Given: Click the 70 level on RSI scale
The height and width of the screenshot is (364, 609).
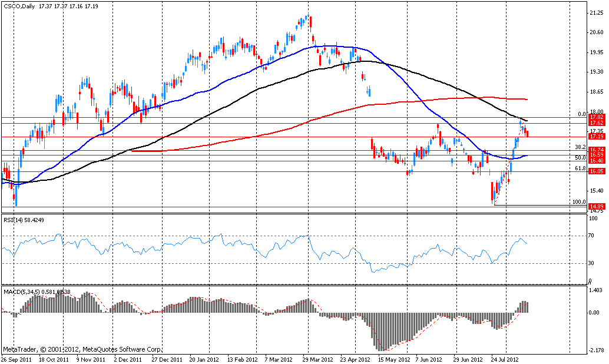Looking at the screenshot, I should point(591,236).
